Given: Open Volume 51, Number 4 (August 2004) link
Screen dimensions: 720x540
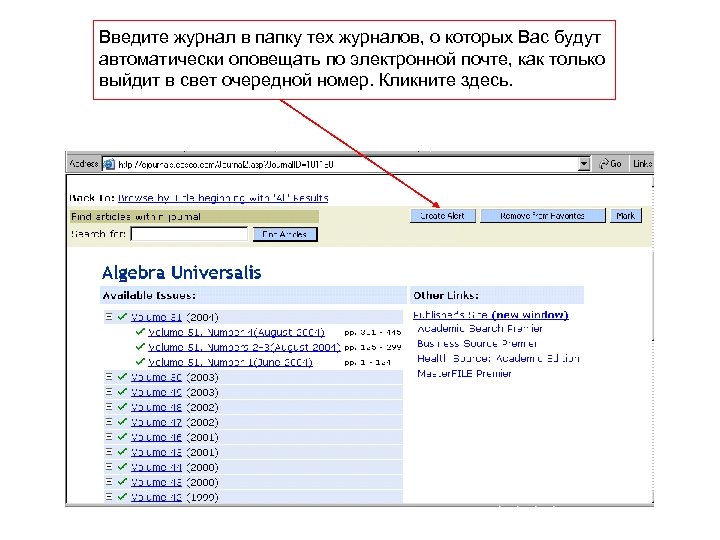Looking at the screenshot, I should coord(236,332).
